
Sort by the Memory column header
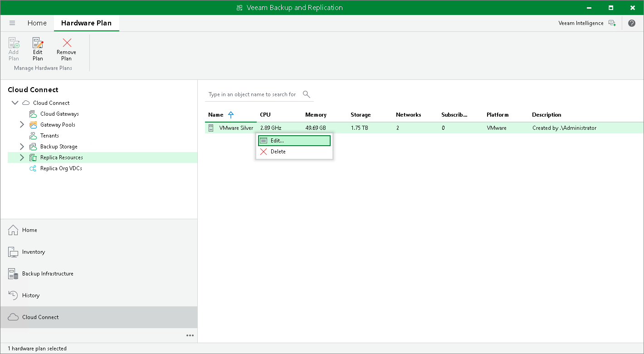coord(316,115)
